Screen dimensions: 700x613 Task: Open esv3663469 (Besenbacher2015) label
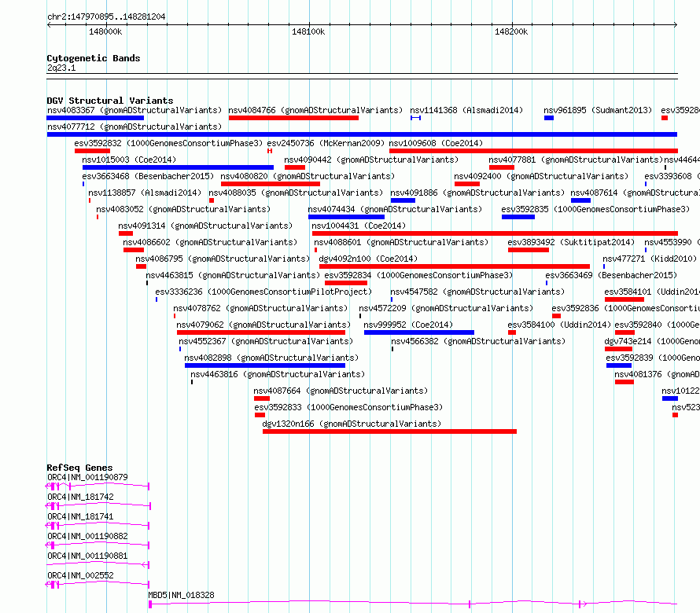click(x=611, y=275)
